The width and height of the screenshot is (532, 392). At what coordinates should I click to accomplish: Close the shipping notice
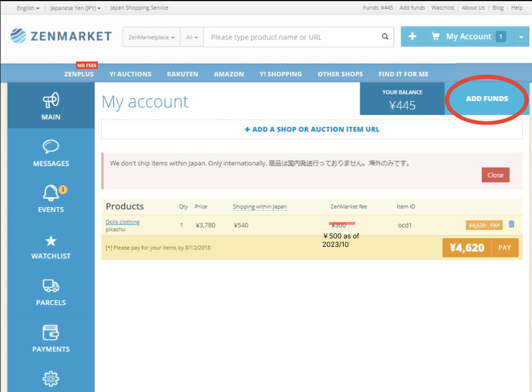(x=495, y=175)
